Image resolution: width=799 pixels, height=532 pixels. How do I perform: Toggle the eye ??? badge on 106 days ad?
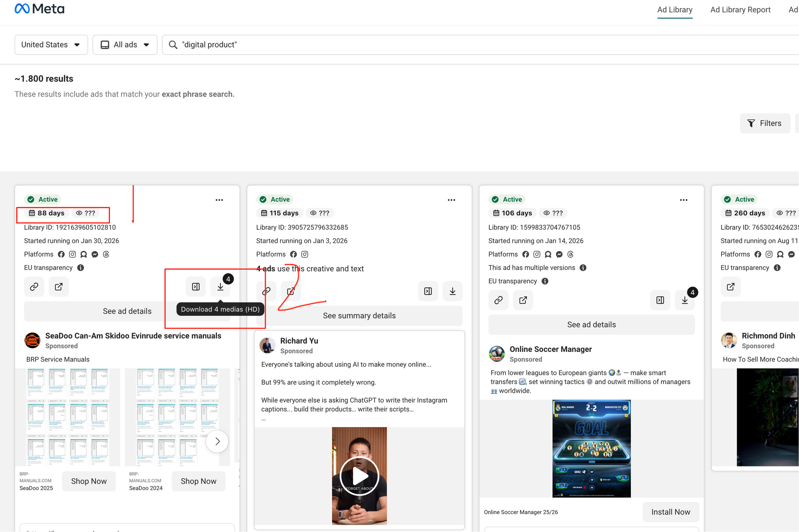553,213
